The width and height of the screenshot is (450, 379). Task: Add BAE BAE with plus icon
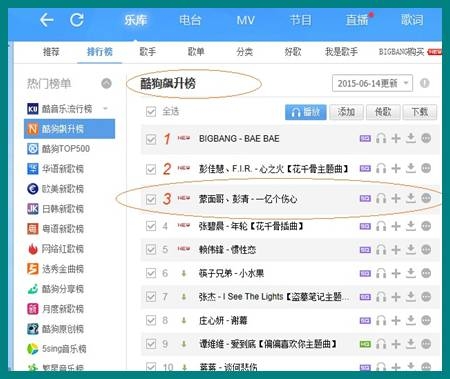pyautogui.click(x=396, y=138)
